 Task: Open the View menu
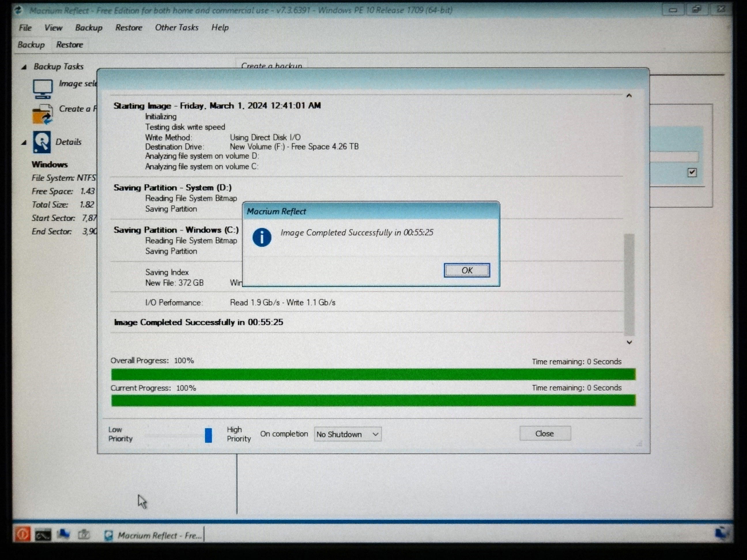(x=53, y=28)
